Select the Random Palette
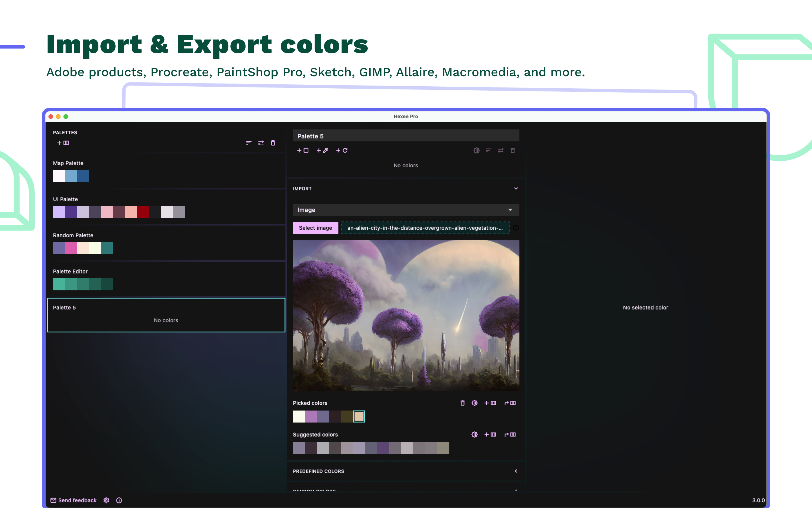 tap(166, 244)
